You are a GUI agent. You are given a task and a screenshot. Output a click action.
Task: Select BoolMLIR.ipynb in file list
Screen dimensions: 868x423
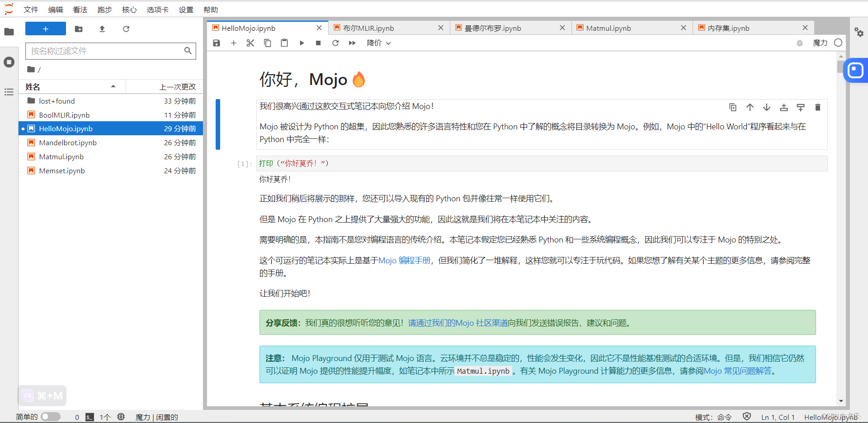coord(111,115)
